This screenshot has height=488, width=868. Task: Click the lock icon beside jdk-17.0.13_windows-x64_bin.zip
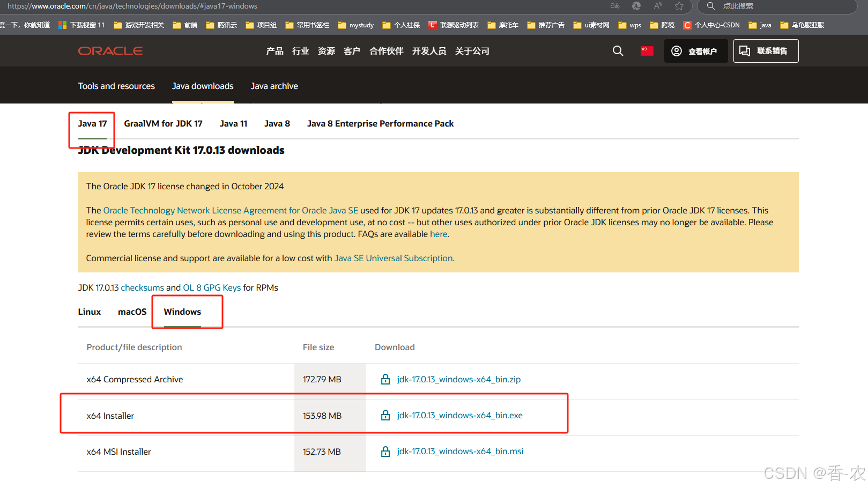click(385, 379)
